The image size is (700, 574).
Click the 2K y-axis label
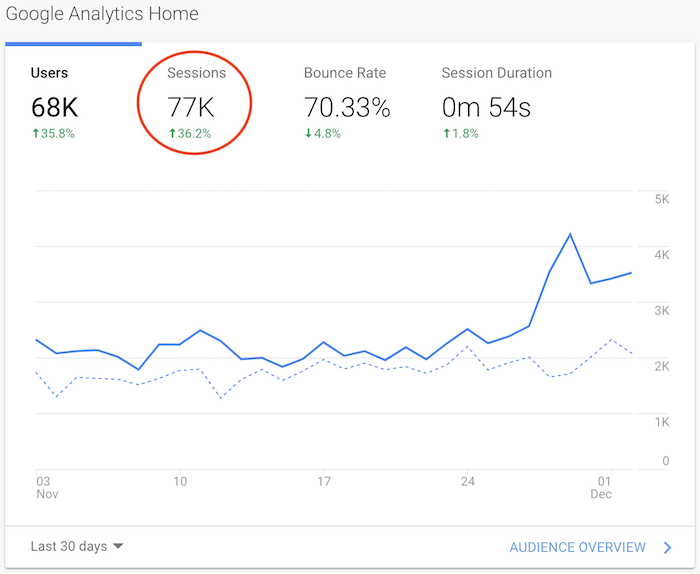[x=662, y=366]
